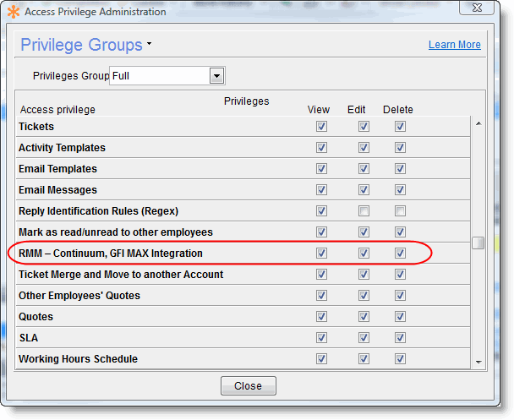The height and width of the screenshot is (420, 514).
Task: Click the Privileges Group Full field
Action: pyautogui.click(x=160, y=76)
